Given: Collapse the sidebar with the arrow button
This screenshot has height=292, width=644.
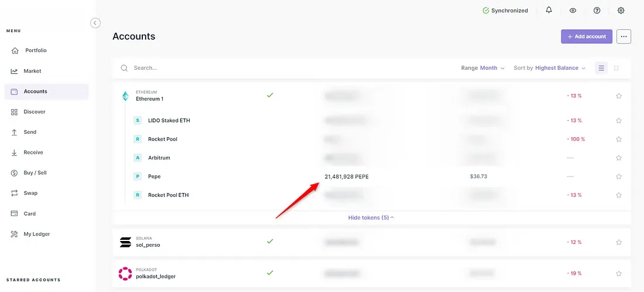Looking at the screenshot, I should pos(95,23).
